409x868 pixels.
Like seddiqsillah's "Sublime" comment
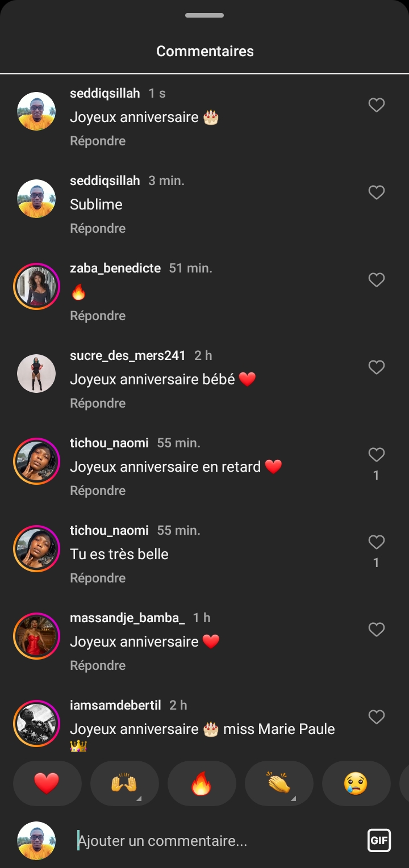[x=377, y=192]
